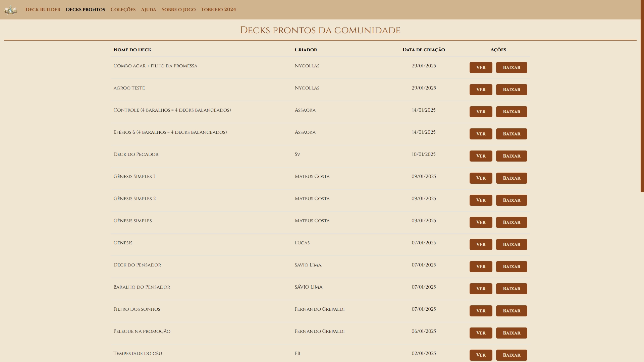Screen dimensions: 644x362
Task: View the Deck do Pensador
Action: pyautogui.click(x=481, y=266)
